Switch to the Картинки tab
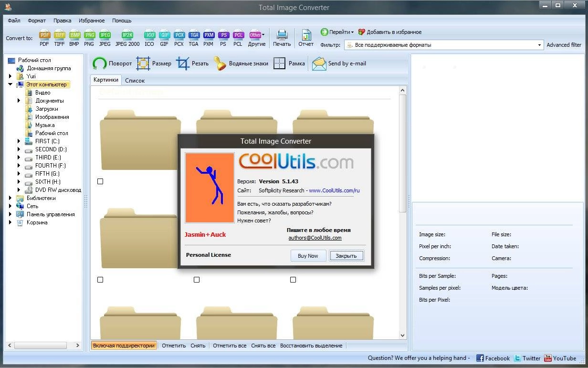The height and width of the screenshot is (368, 588). pyautogui.click(x=106, y=80)
